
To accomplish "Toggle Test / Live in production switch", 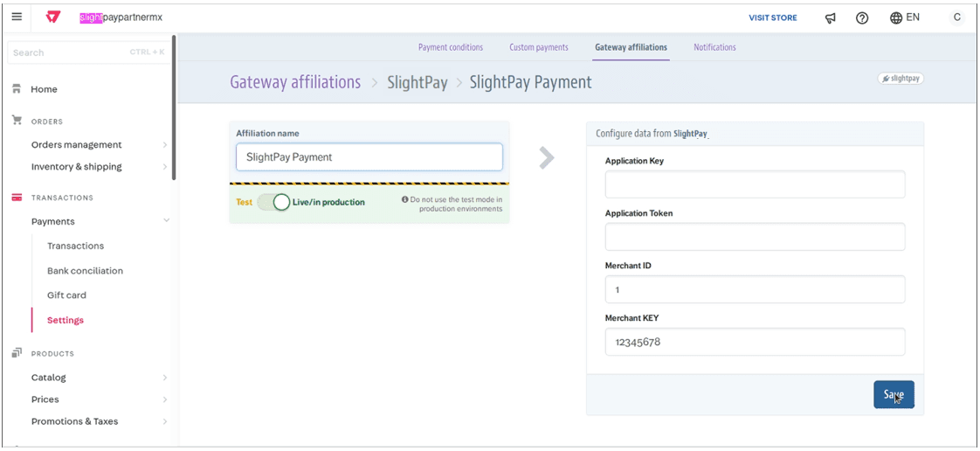I will tap(273, 202).
